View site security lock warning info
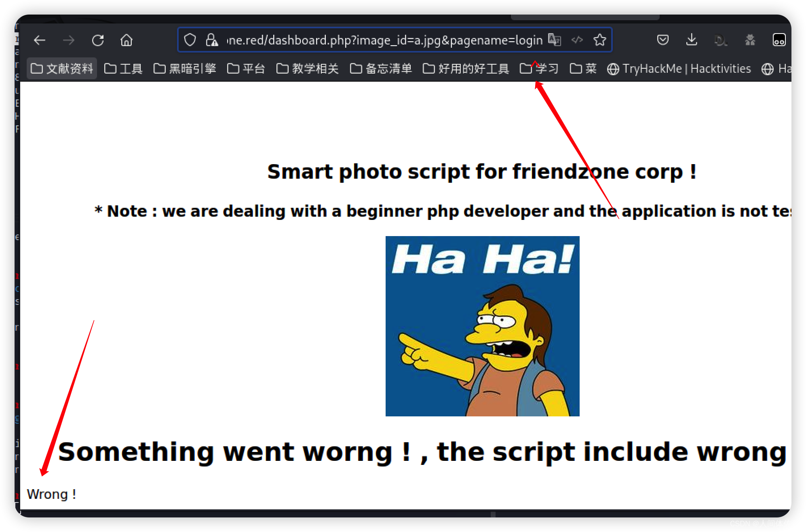Viewport: 806px width, 532px height. (212, 40)
